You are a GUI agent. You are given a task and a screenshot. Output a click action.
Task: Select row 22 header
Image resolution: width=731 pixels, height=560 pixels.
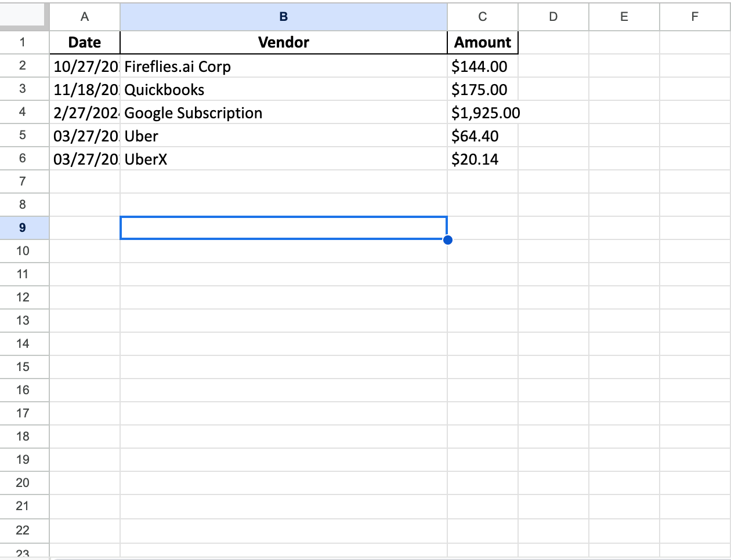tap(24, 530)
